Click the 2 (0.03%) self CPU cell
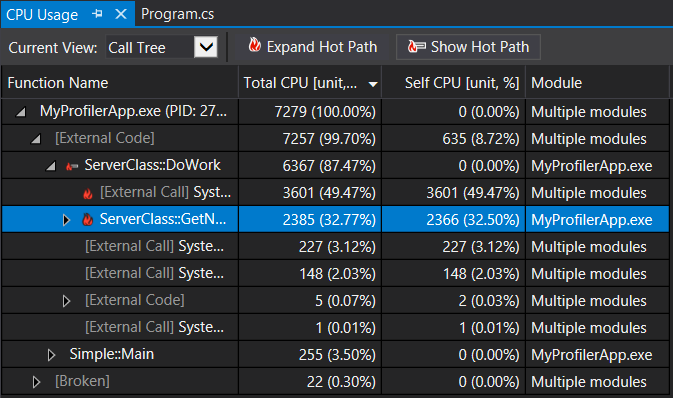Screen dimensions: 673x398 tap(454, 301)
